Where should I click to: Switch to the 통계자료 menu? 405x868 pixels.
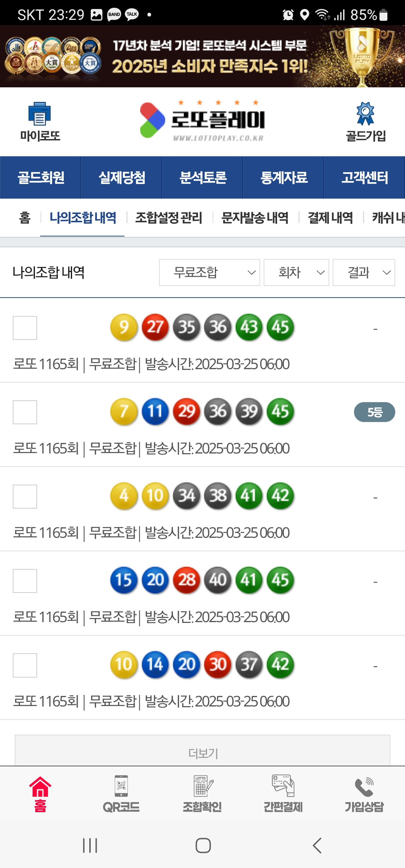pyautogui.click(x=283, y=178)
